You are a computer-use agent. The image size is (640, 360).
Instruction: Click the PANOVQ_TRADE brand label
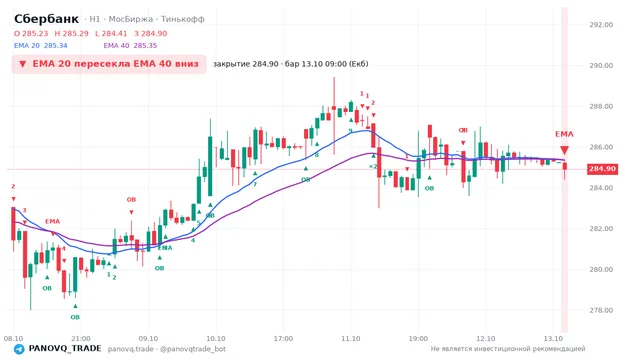tap(65, 349)
